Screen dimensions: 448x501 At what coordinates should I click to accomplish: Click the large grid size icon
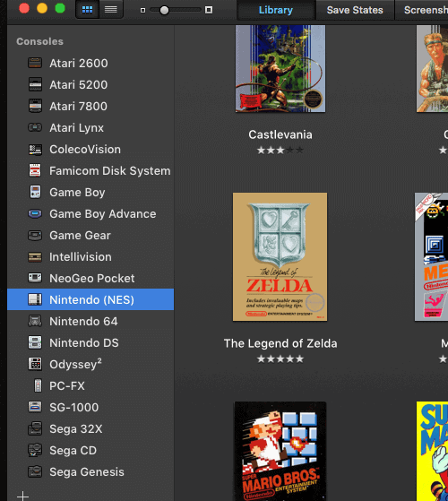[x=209, y=10]
